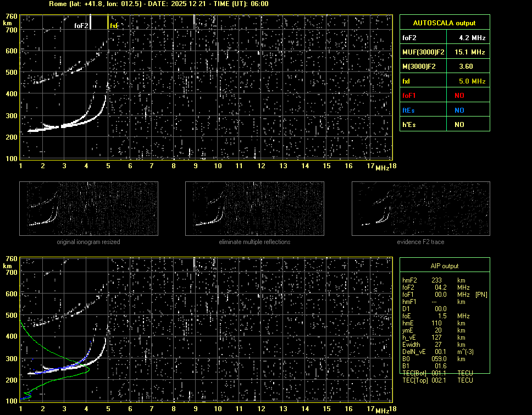Click the yellow fxI 5.0 MHz value

click(472, 81)
